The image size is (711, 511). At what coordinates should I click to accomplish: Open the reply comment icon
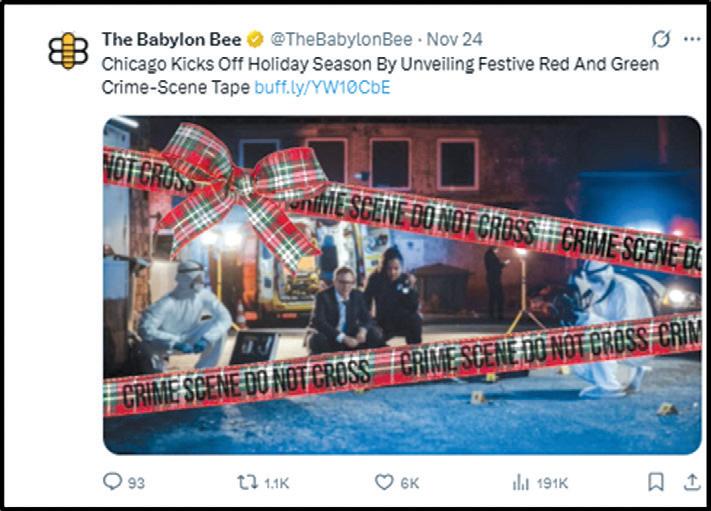[x=112, y=482]
